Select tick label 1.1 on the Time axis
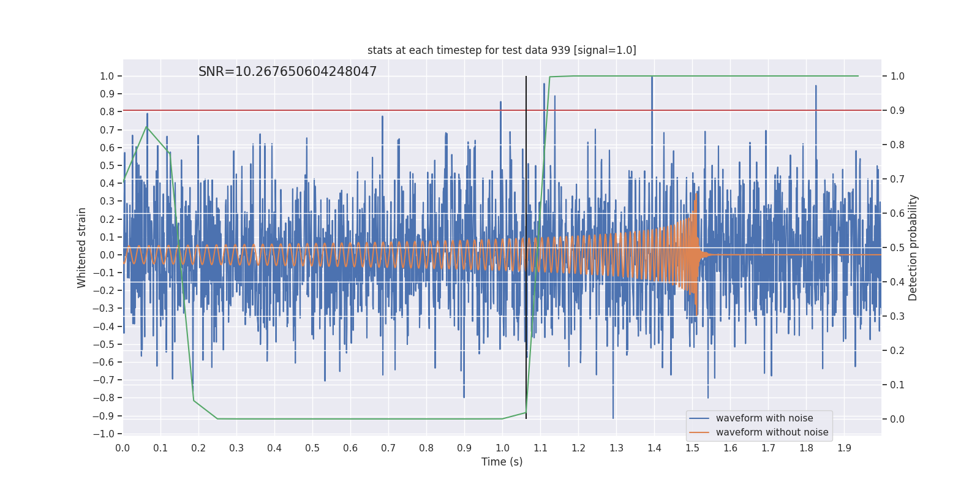The width and height of the screenshot is (980, 490). point(540,448)
